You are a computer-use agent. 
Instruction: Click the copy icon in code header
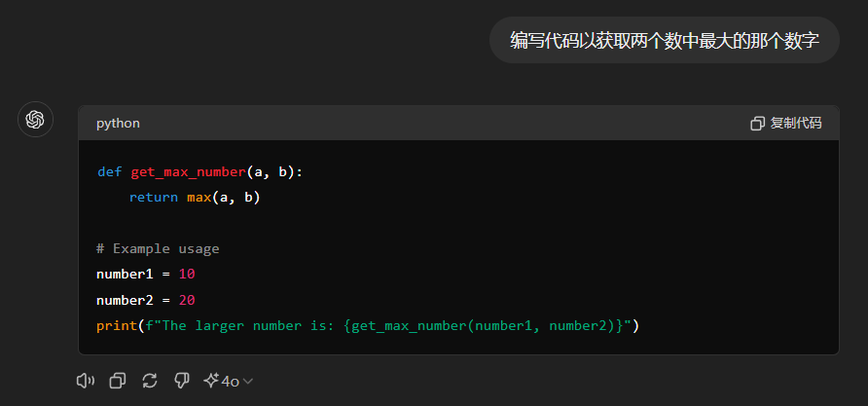pos(758,124)
